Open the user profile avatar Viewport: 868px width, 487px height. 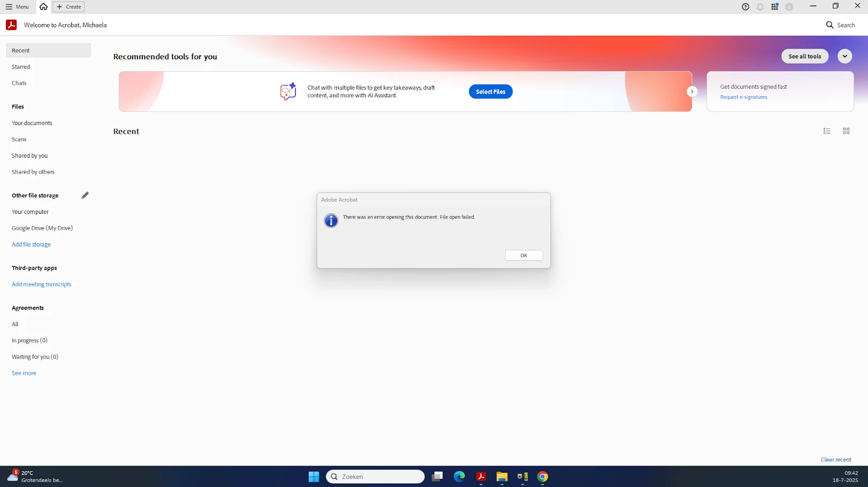pyautogui.click(x=789, y=7)
